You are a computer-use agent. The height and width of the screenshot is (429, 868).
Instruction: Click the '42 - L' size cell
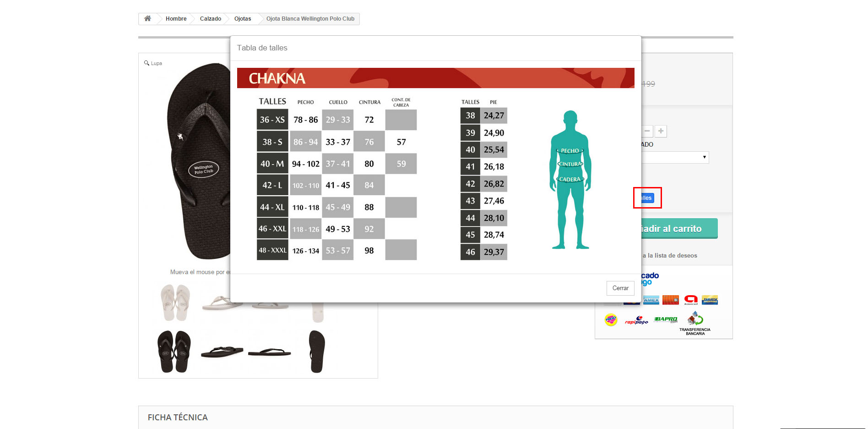click(272, 185)
